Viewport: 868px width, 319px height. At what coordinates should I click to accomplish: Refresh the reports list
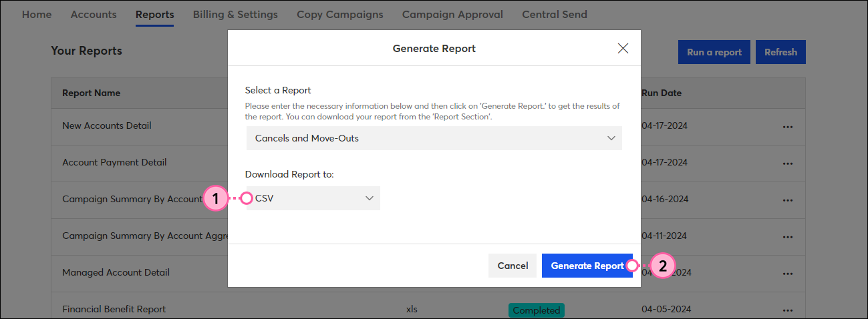click(x=780, y=52)
